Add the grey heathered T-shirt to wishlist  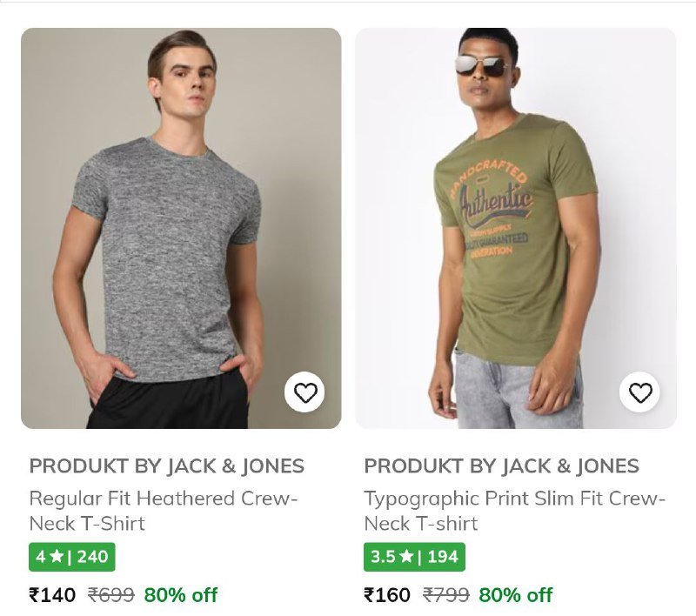click(x=305, y=393)
